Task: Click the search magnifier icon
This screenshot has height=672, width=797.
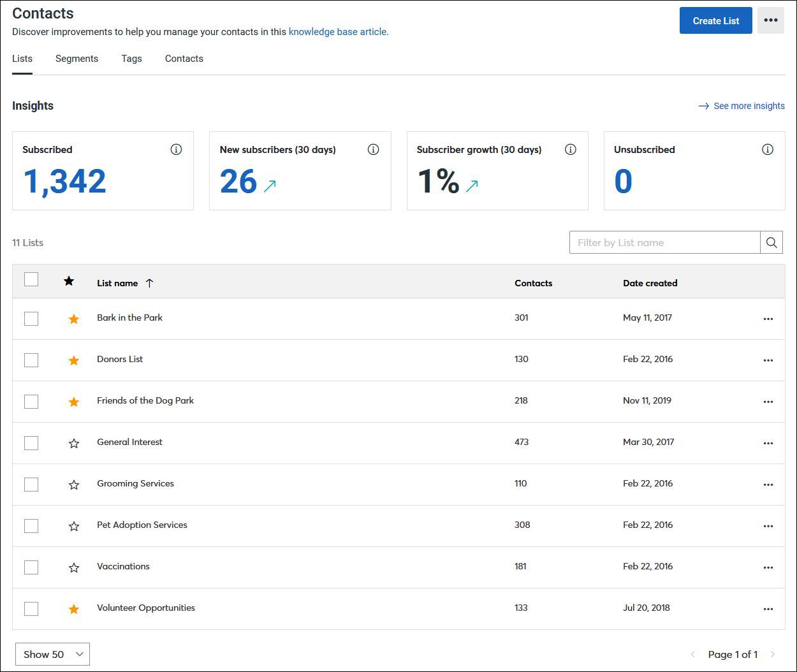Action: (771, 242)
